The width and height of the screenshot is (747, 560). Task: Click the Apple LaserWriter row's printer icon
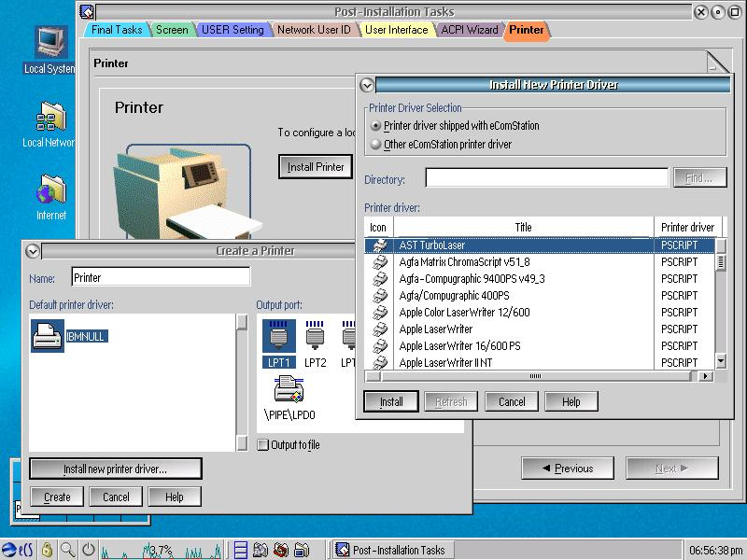click(x=380, y=329)
